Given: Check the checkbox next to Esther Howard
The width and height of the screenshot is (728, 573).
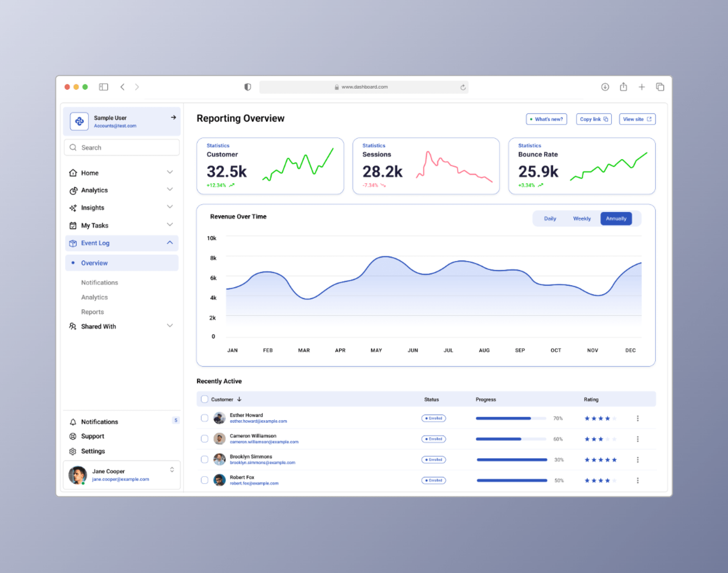Looking at the screenshot, I should click(x=204, y=418).
